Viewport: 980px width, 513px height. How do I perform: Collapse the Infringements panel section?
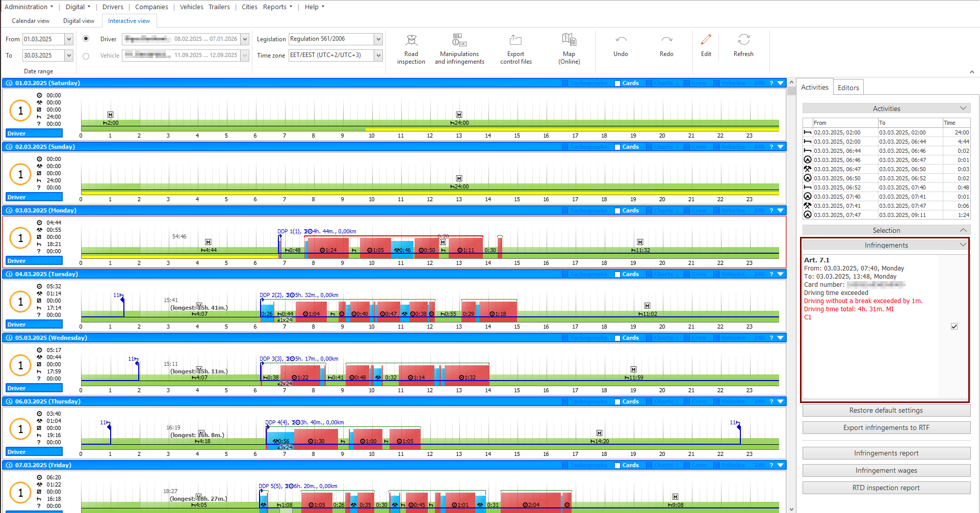(963, 245)
